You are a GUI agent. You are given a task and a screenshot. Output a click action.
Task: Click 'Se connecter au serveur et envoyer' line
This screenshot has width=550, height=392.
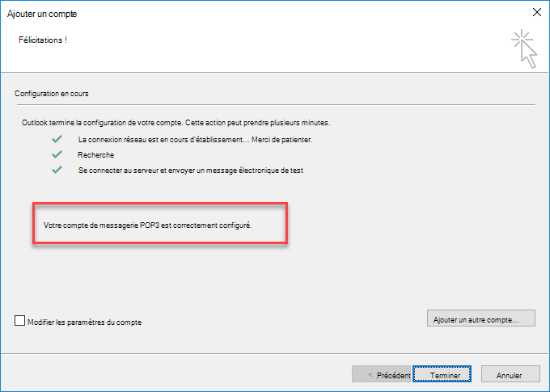pyautogui.click(x=190, y=171)
